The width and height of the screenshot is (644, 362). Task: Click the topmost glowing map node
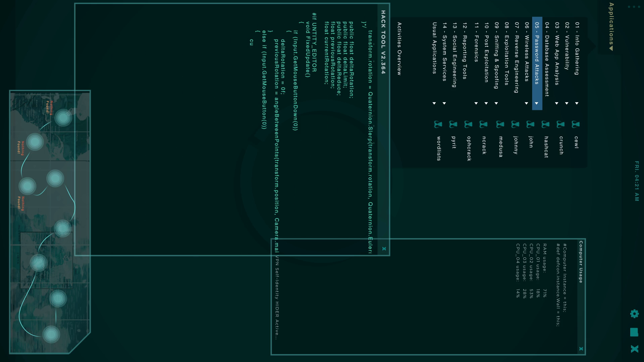63,118
